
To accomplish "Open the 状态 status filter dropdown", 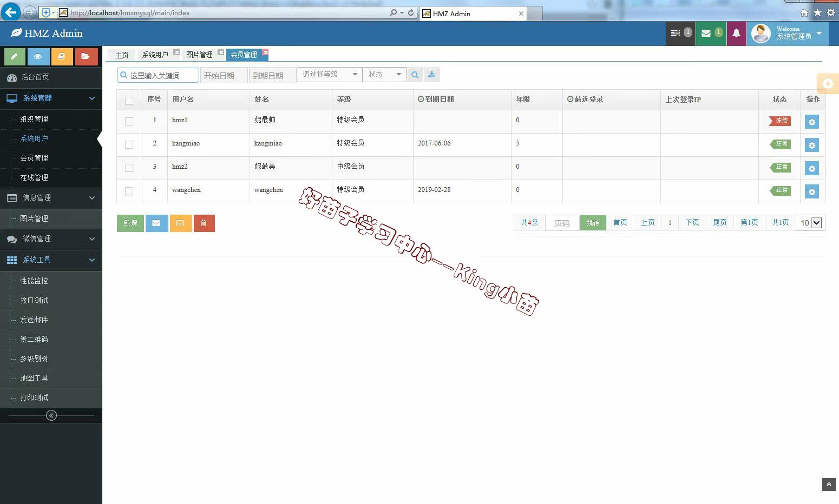I will coord(385,75).
